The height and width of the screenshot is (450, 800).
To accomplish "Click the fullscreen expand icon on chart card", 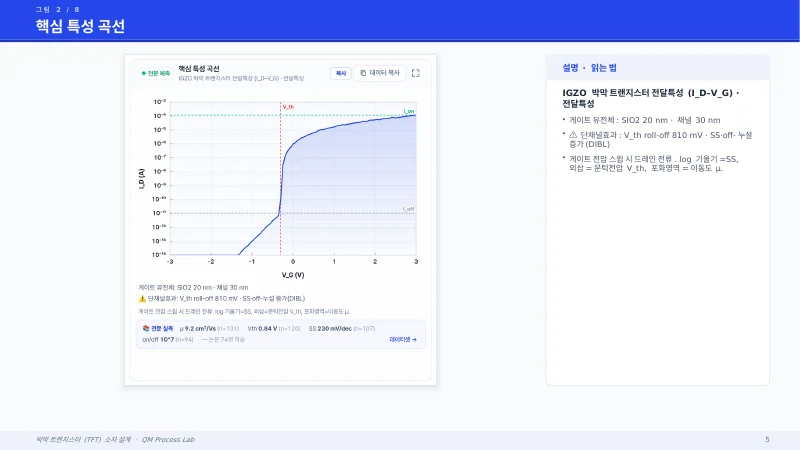I will click(x=415, y=73).
